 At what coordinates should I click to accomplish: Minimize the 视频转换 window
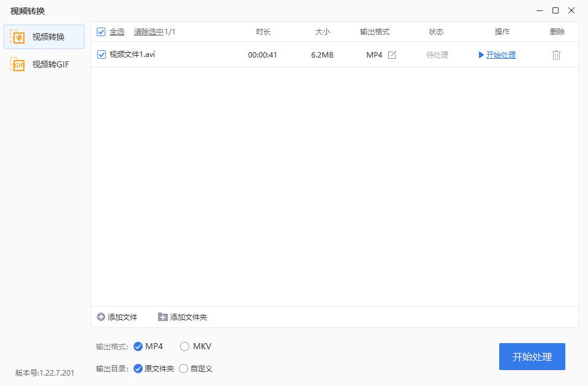coord(540,10)
